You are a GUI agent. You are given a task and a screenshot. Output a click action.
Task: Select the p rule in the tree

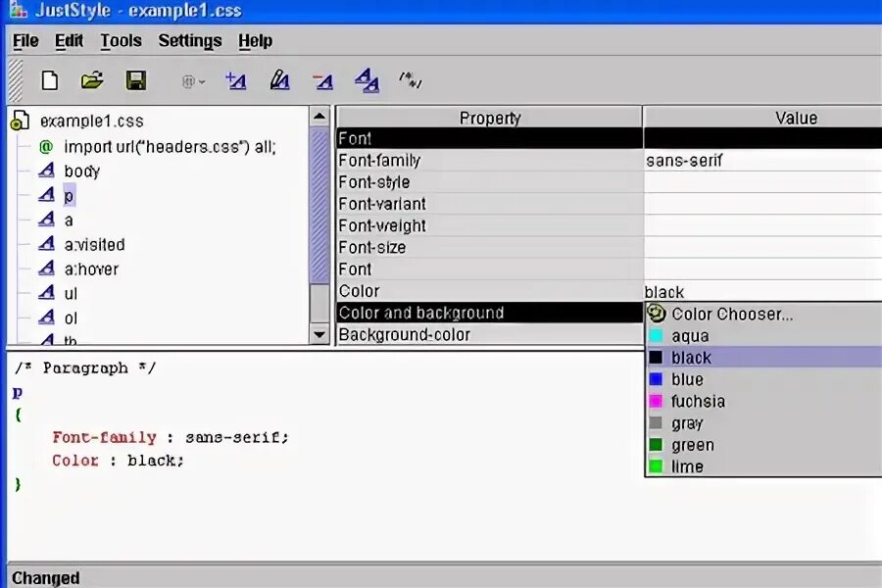[x=69, y=196]
